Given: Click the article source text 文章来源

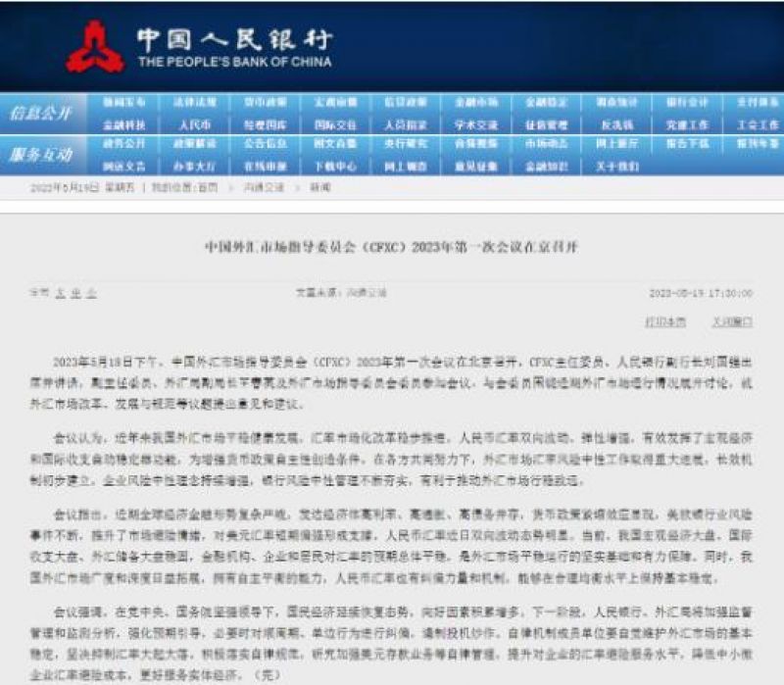Looking at the screenshot, I should (x=341, y=292).
